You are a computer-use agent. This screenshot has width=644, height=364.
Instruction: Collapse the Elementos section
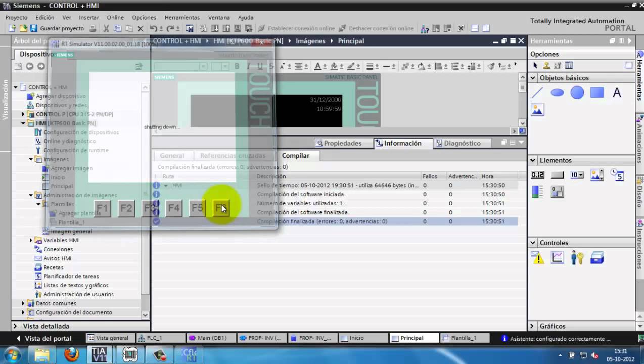[533, 160]
